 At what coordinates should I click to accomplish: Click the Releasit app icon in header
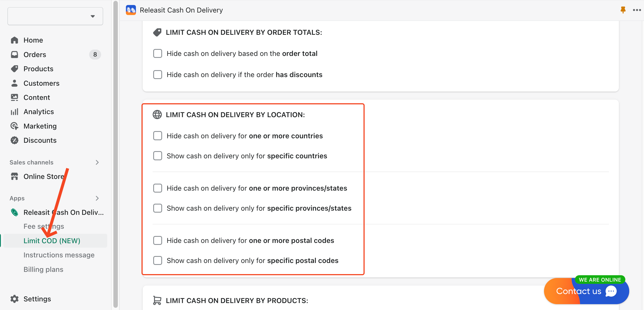point(131,10)
